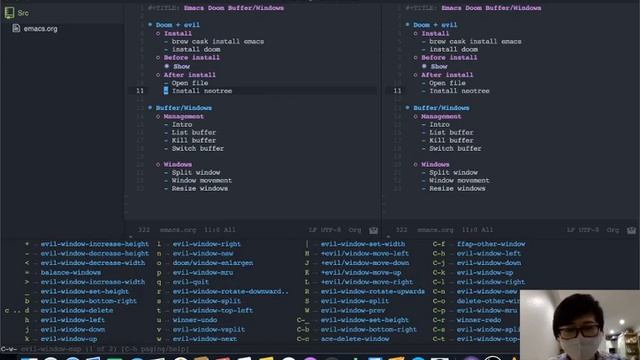This screenshot has height=360, width=640.
Task: Click 'LF UTF-8' encoding in right modeline
Action: tap(582, 230)
